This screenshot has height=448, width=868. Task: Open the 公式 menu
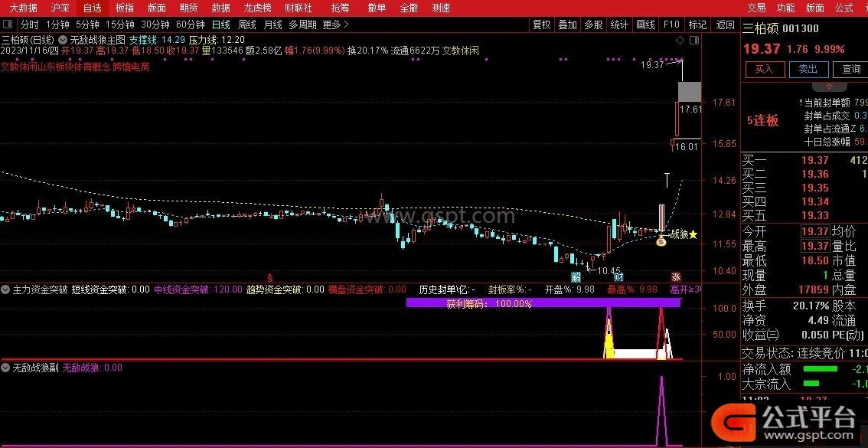coord(844,8)
